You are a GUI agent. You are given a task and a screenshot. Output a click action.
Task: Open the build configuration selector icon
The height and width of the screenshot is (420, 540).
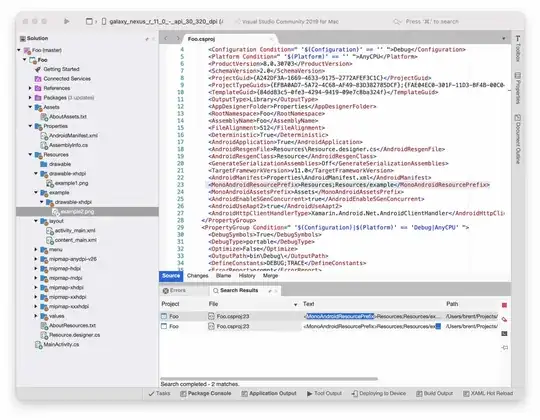point(89,21)
